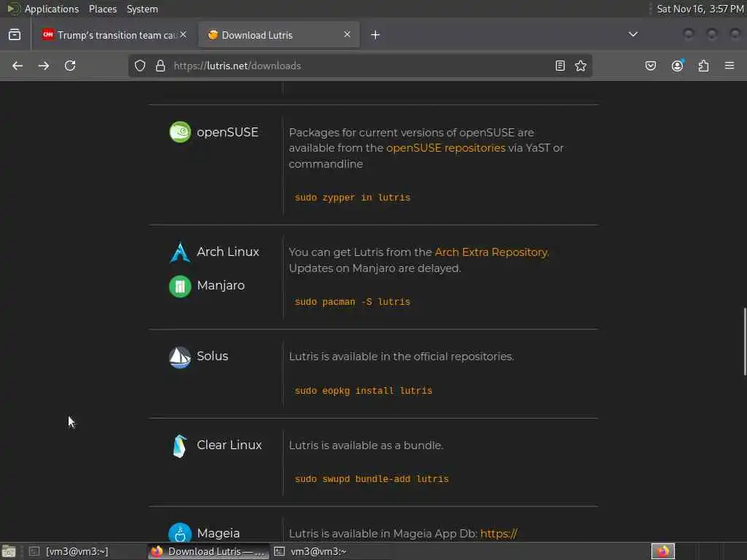Open the Firefox hamburger menu

[729, 66]
